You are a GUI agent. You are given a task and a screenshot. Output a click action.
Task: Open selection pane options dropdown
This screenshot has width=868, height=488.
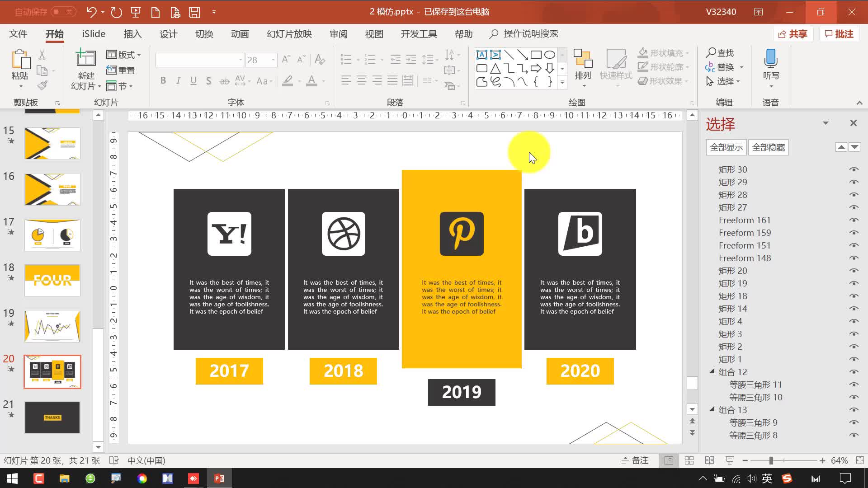[826, 123]
